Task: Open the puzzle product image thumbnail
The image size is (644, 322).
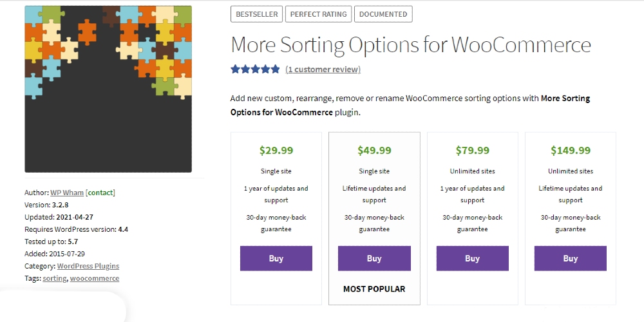Action: tap(108, 89)
